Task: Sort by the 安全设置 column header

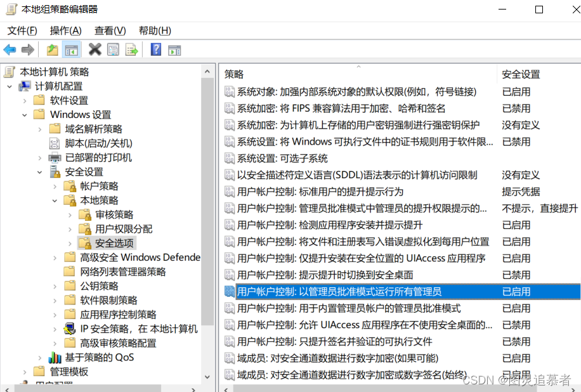Action: point(539,74)
